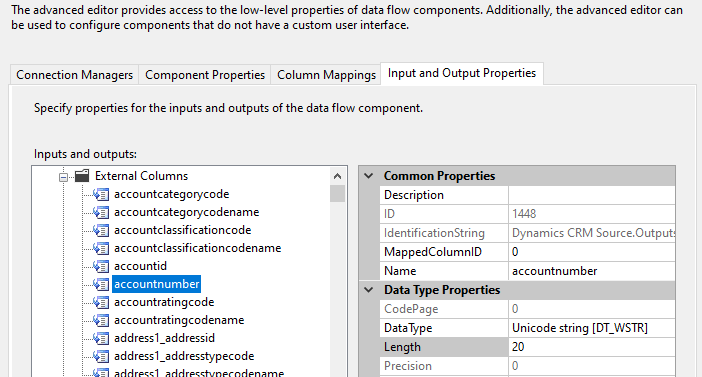Open the DataType Unicode string value
The image size is (702, 377).
pos(592,328)
